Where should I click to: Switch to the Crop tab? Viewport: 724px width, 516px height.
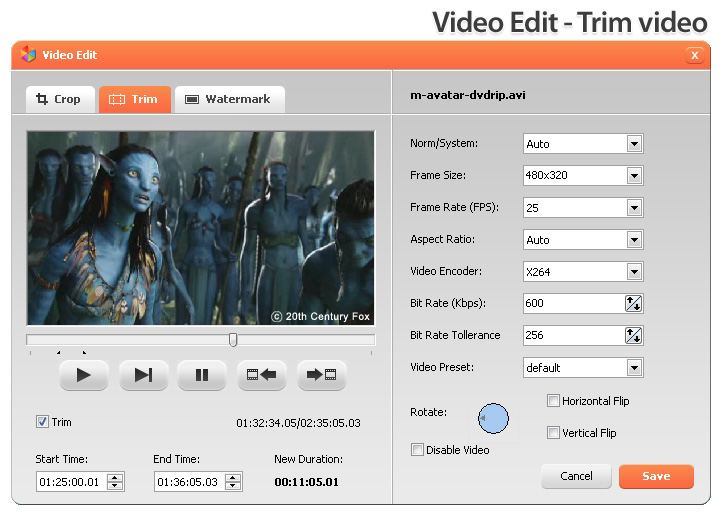point(59,99)
